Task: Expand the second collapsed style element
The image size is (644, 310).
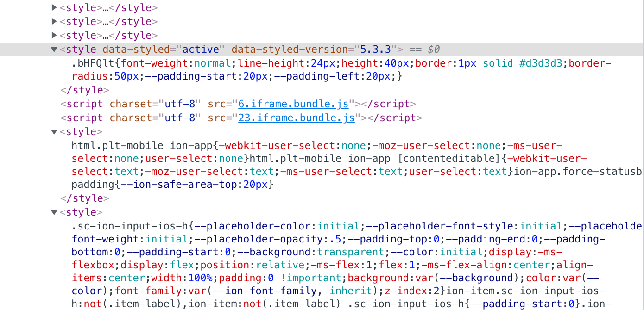Action: tap(54, 22)
